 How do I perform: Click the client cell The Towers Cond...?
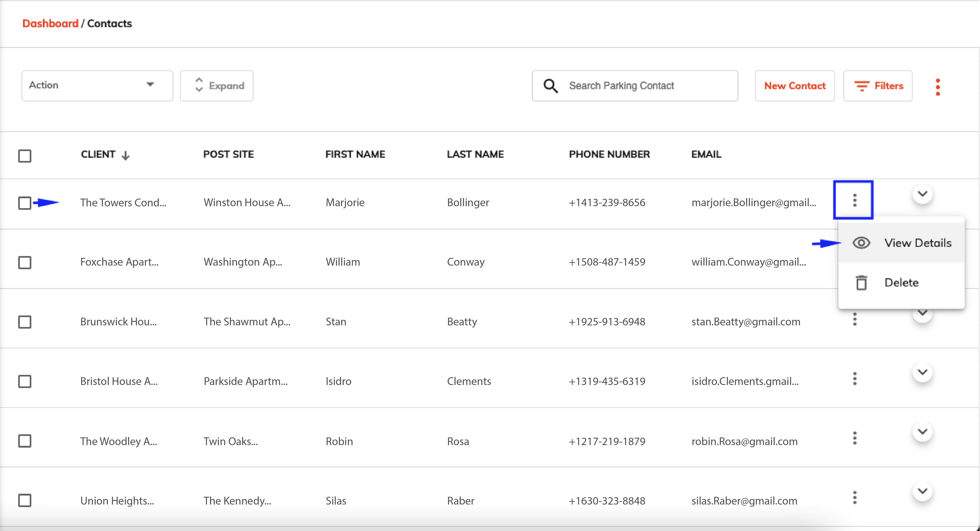coord(123,202)
